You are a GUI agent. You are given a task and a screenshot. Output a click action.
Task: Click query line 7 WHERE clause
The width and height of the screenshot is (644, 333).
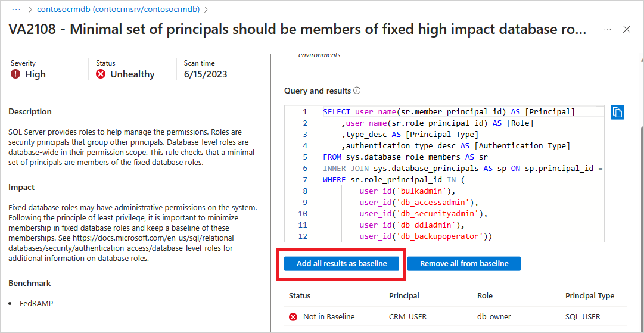point(394,179)
